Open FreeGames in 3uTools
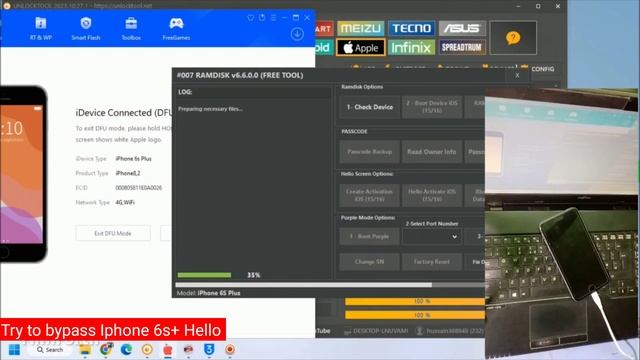 (x=176, y=28)
